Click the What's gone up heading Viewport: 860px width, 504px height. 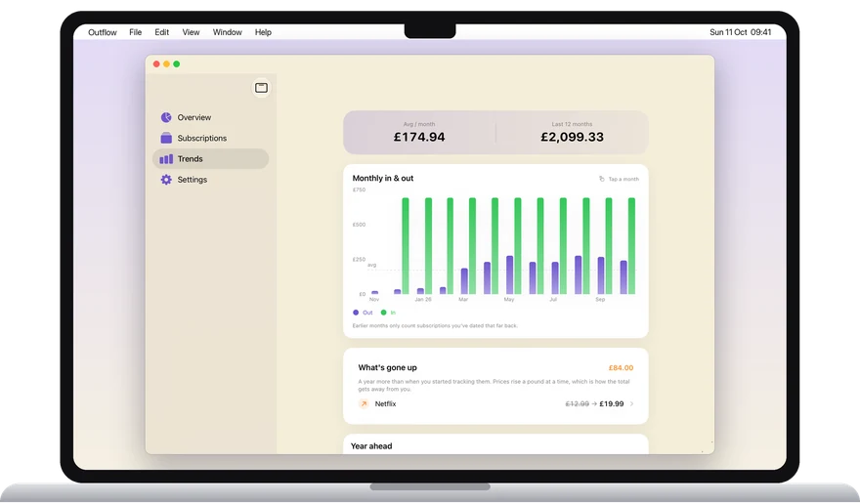[x=387, y=367]
